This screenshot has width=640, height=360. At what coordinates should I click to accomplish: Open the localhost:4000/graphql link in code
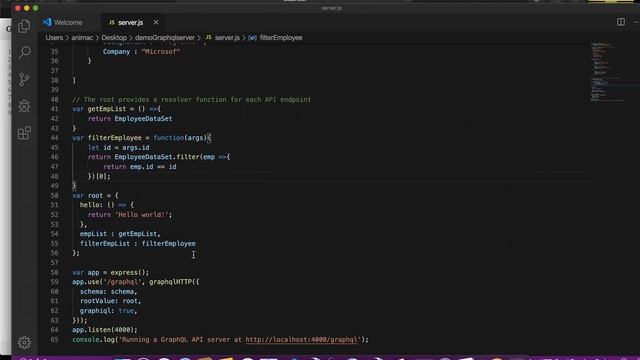click(301, 340)
